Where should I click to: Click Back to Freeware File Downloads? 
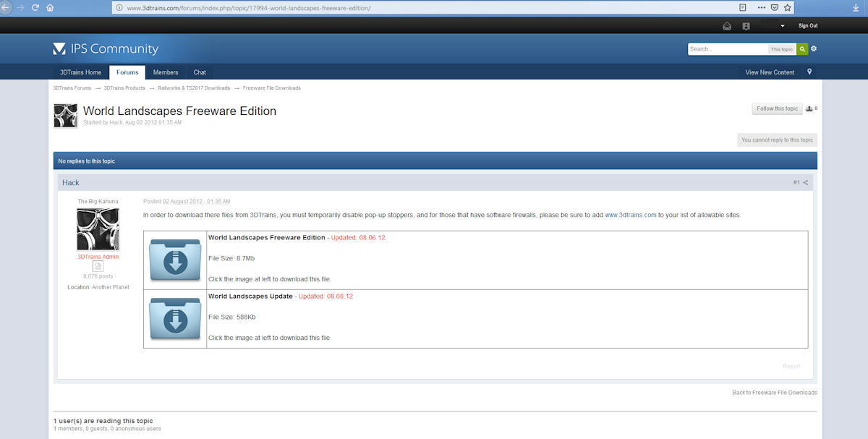pos(775,393)
